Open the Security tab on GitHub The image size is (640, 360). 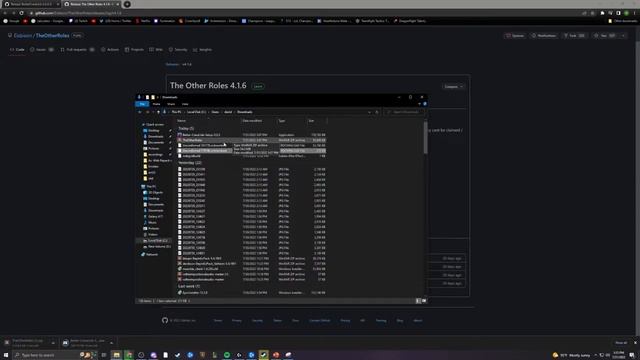(178, 50)
